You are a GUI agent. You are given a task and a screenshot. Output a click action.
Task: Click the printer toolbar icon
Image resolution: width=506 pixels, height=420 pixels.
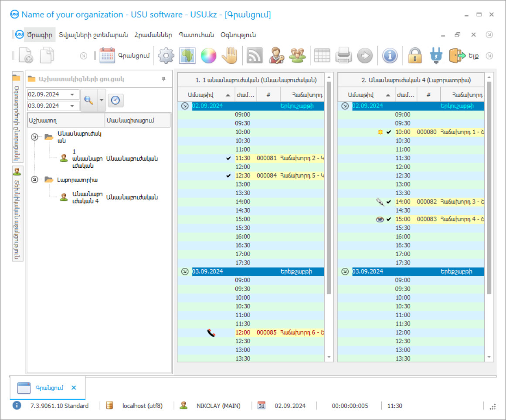pyautogui.click(x=343, y=56)
